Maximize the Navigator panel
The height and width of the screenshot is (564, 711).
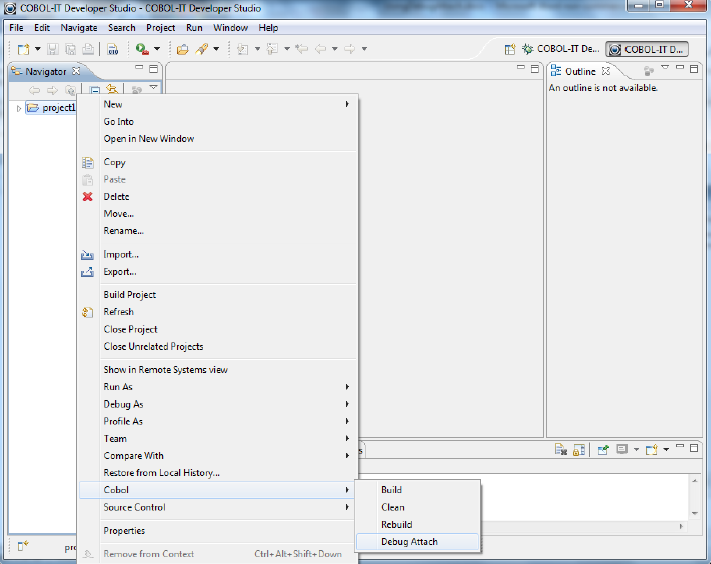pos(154,69)
